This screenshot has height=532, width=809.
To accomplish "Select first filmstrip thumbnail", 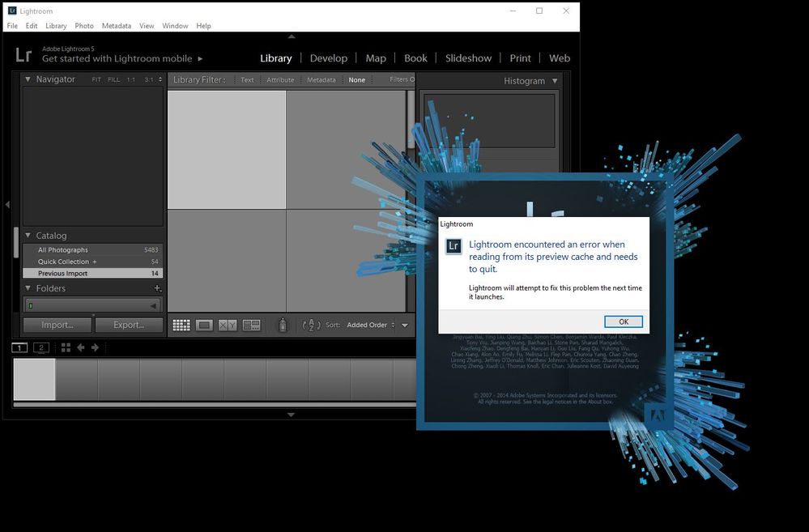I will [34, 379].
